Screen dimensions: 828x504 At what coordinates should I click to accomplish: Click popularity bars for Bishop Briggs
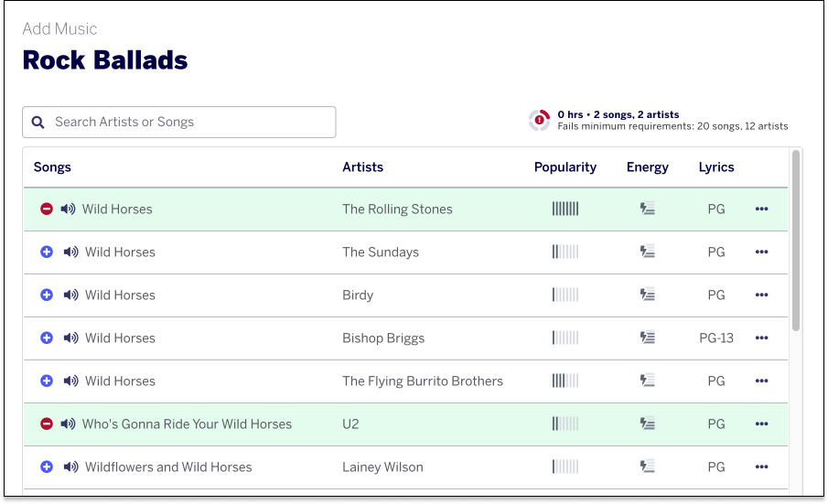click(565, 338)
